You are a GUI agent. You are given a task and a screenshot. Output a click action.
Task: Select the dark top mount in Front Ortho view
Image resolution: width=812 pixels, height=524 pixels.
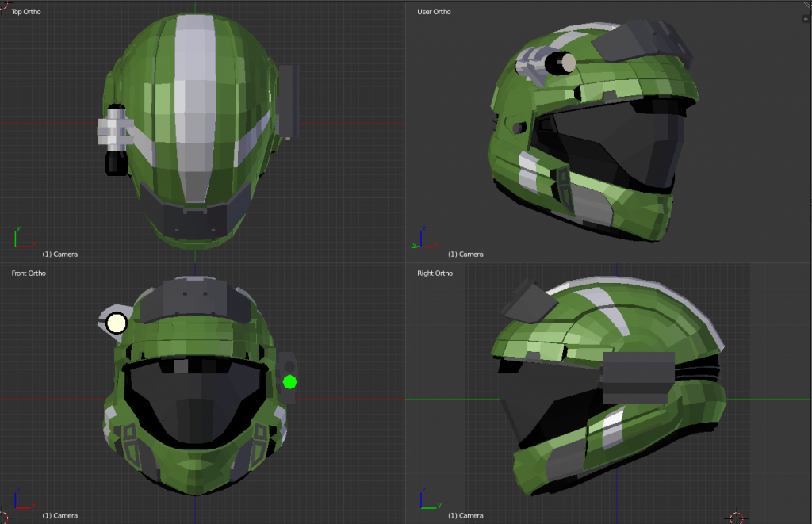pyautogui.click(x=195, y=300)
